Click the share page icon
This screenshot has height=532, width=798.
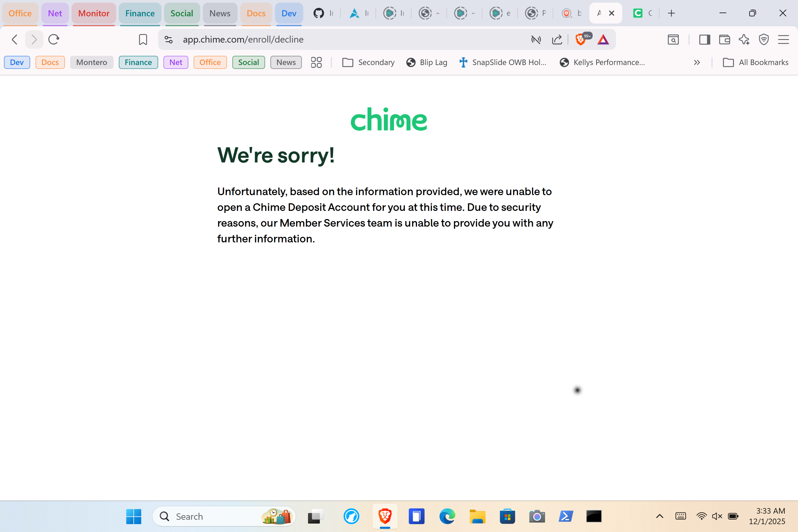(557, 40)
